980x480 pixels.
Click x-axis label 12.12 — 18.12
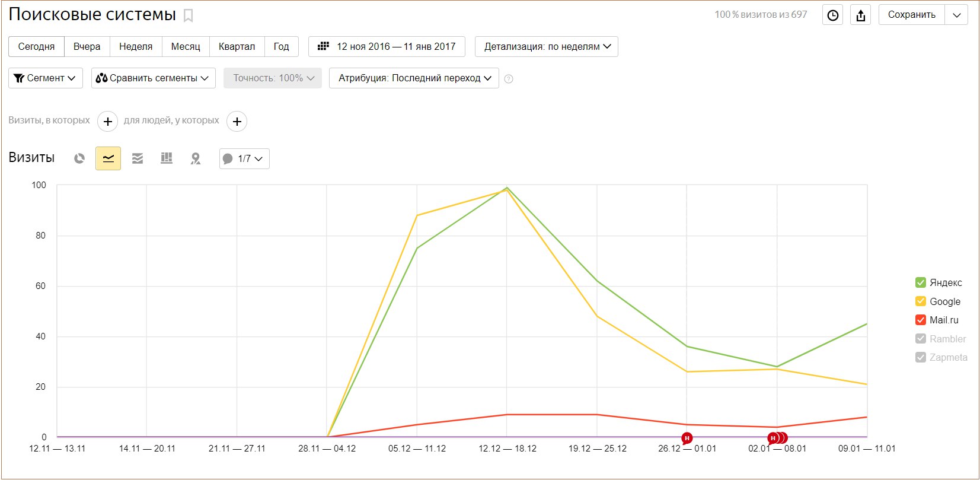507,449
